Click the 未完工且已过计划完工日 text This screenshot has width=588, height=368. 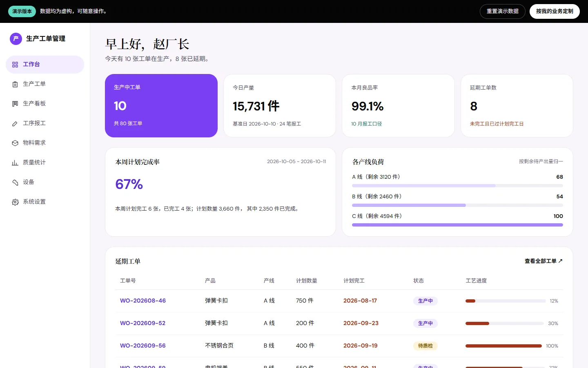[x=497, y=124]
